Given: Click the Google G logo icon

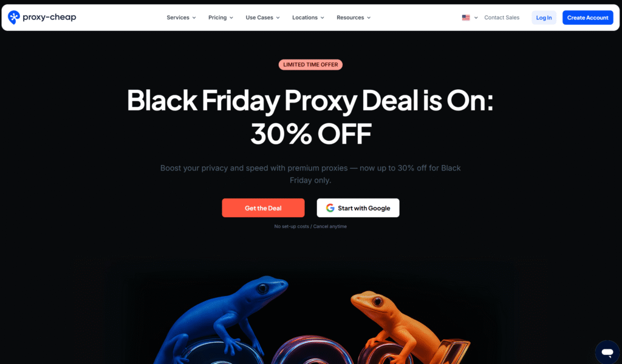Looking at the screenshot, I should coord(330,208).
